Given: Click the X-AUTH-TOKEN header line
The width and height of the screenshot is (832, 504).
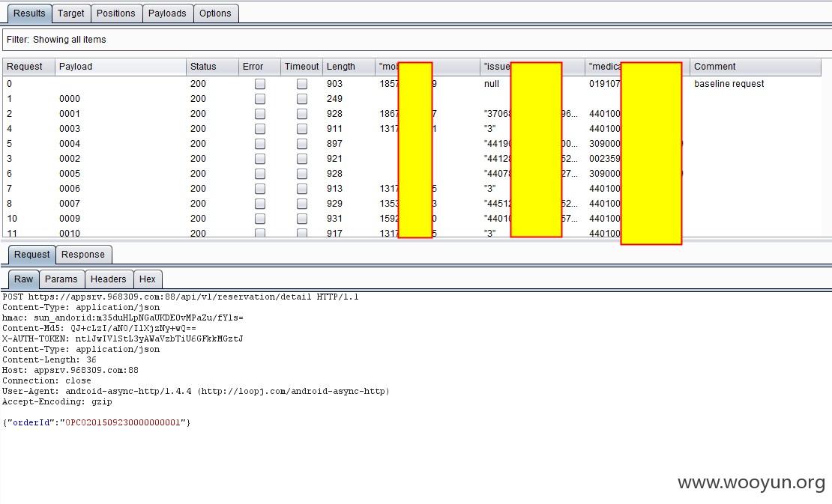Looking at the screenshot, I should pyautogui.click(x=123, y=338).
